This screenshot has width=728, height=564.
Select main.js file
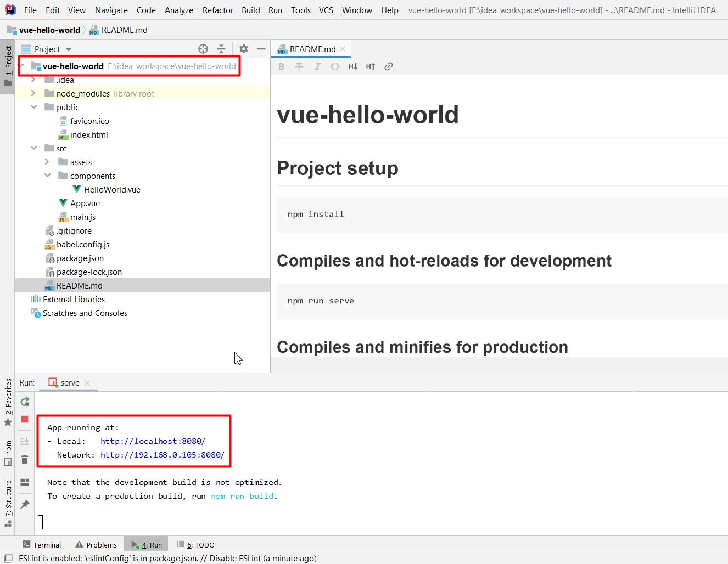(x=82, y=217)
